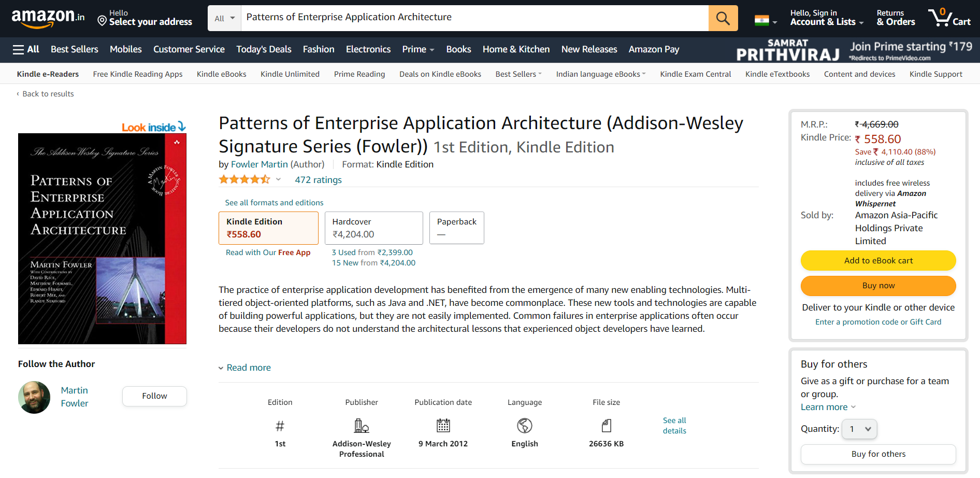
Task: Open Best Sellers in main nav
Action: tap(75, 49)
